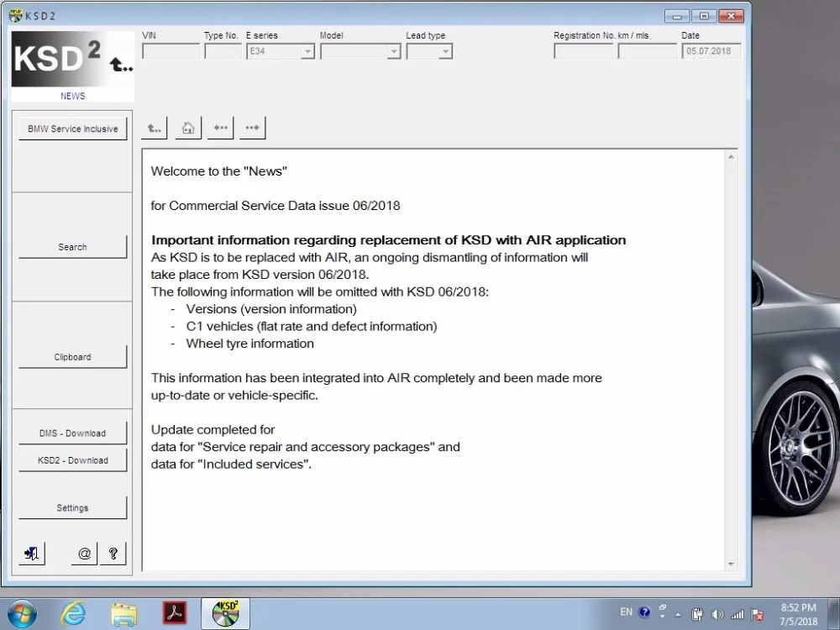Click the NEWS link under the logo

pyautogui.click(x=73, y=96)
